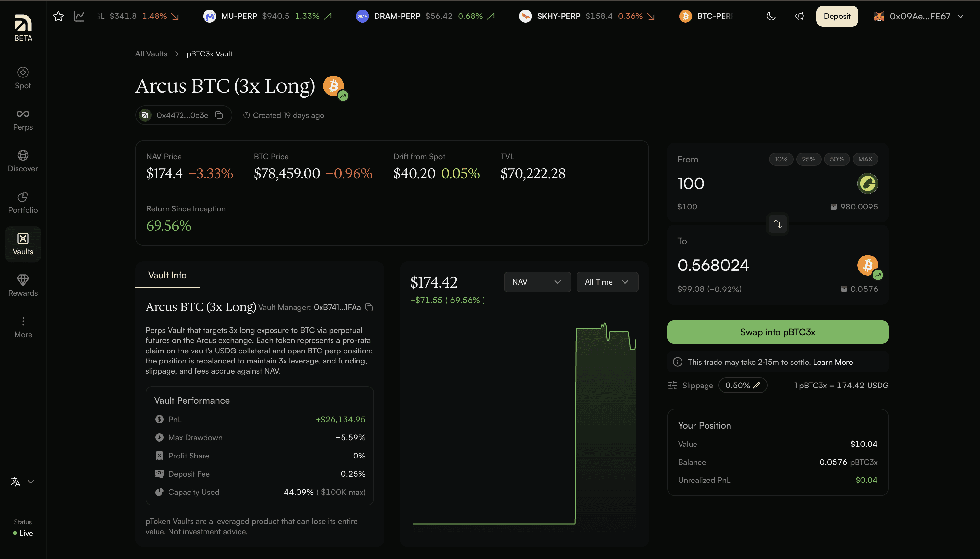The image size is (980, 559).
Task: Select MU-PERP ticker
Action: (x=267, y=16)
